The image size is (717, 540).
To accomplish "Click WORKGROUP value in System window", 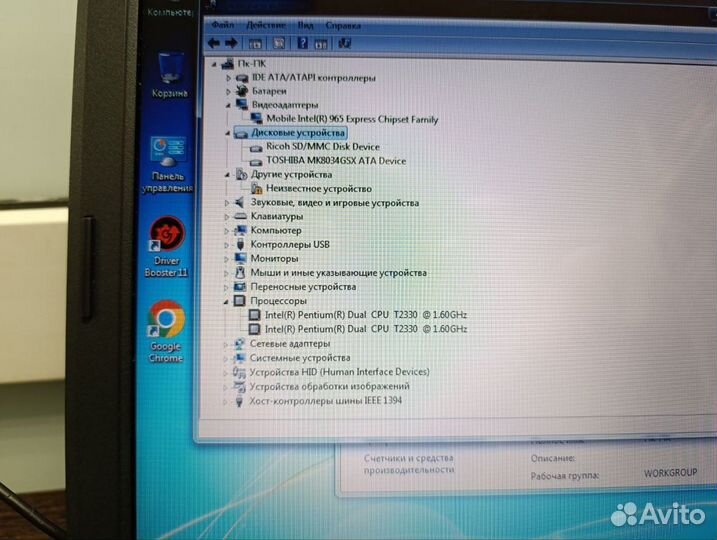I will (670, 473).
